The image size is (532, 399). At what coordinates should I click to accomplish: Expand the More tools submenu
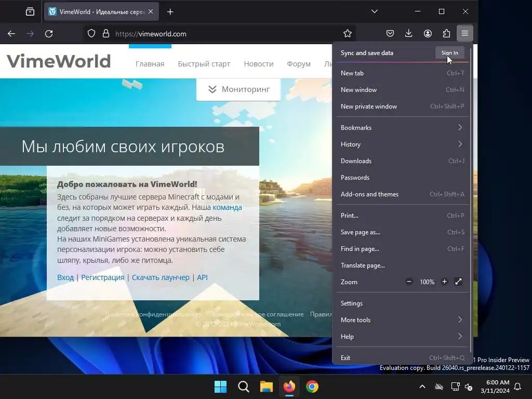pos(403,320)
